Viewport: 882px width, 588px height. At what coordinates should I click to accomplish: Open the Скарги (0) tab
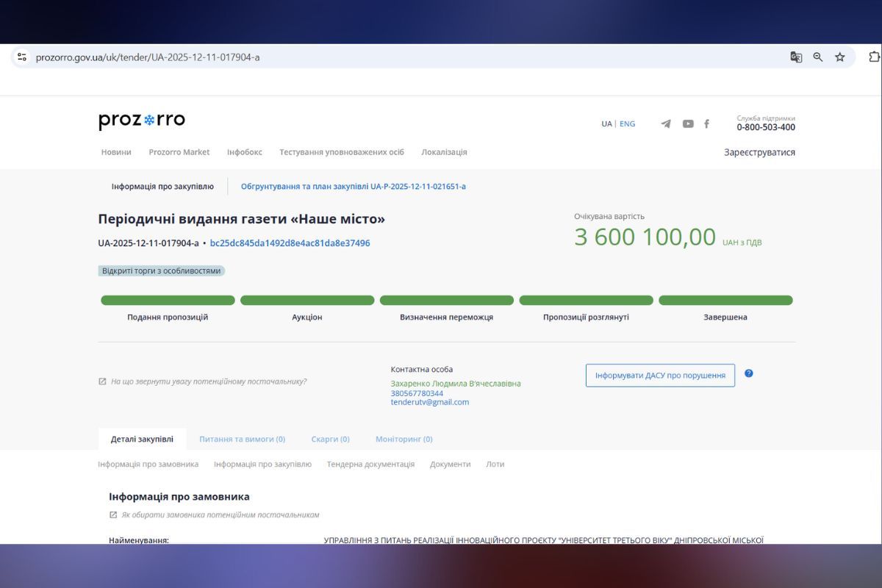pyautogui.click(x=331, y=438)
